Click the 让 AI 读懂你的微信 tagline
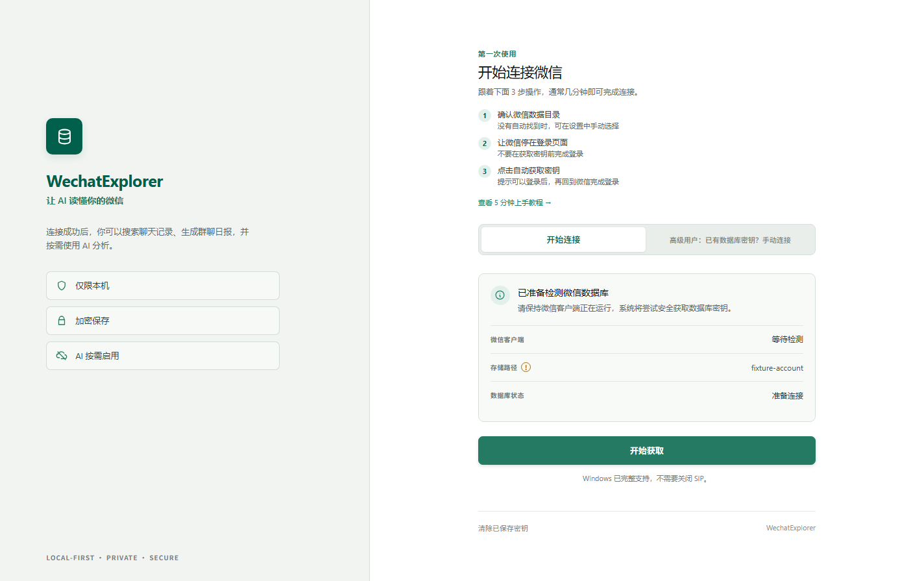The image size is (924, 581). coord(85,201)
